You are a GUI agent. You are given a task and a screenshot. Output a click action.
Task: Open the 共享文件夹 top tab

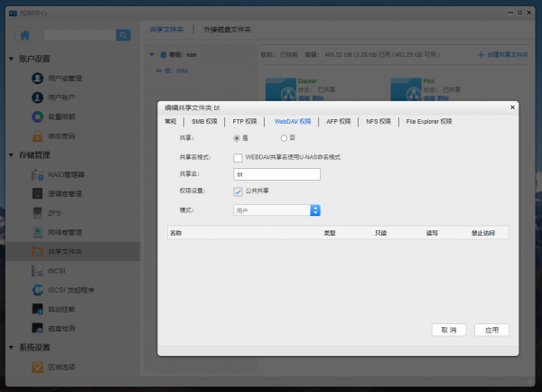pyautogui.click(x=166, y=30)
